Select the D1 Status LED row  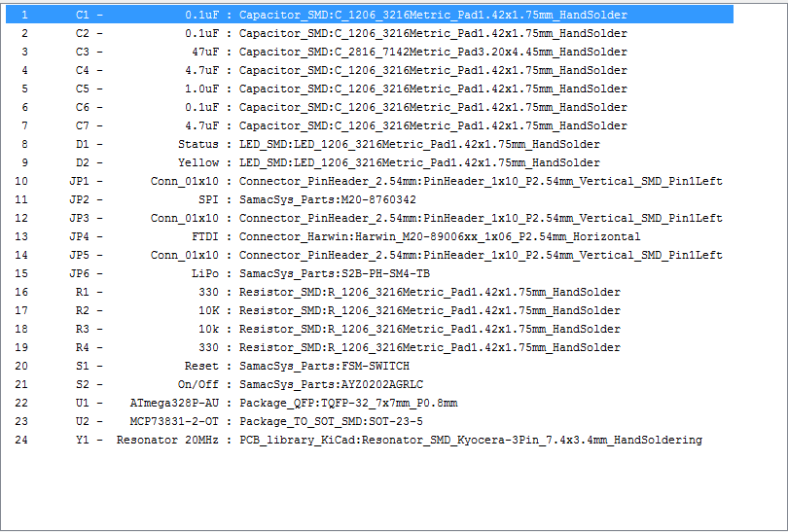click(370, 144)
